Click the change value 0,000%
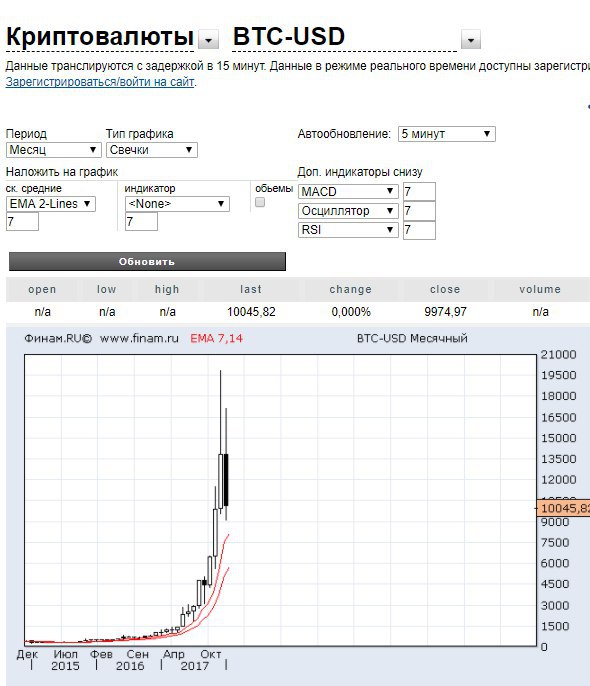The height and width of the screenshot is (686, 590). tap(351, 312)
